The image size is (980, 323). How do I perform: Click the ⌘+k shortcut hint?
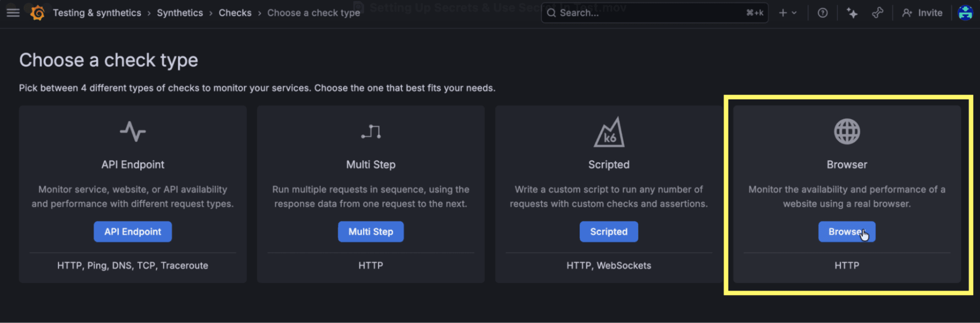(x=754, y=13)
